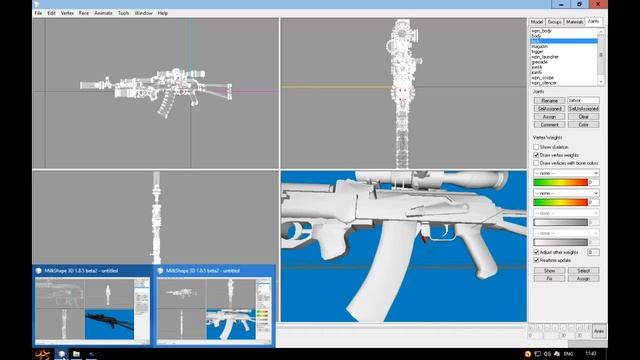This screenshot has height=360, width=640.
Task: Click the taskbar clock showing 11:43
Action: (x=591, y=353)
